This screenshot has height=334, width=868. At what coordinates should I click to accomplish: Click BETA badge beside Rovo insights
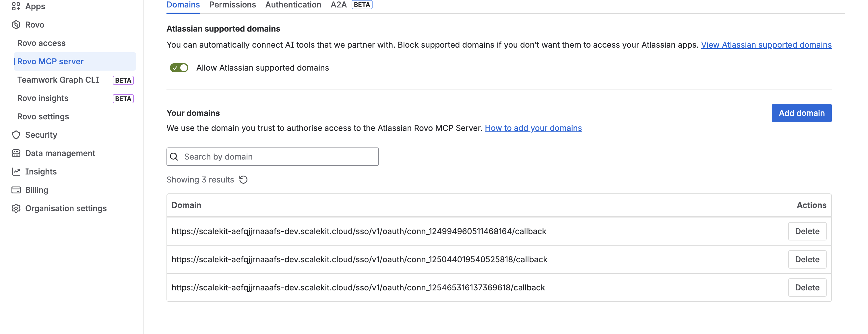point(123,99)
